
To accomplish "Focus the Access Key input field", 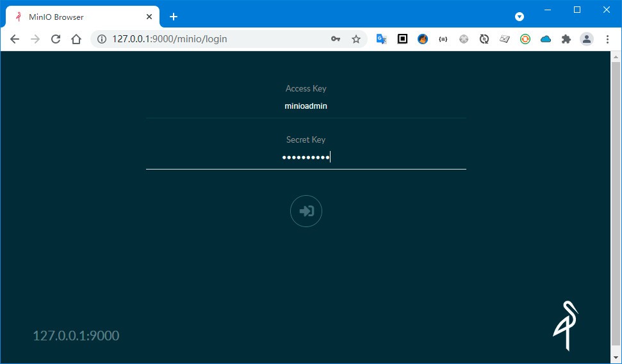I will (x=306, y=106).
